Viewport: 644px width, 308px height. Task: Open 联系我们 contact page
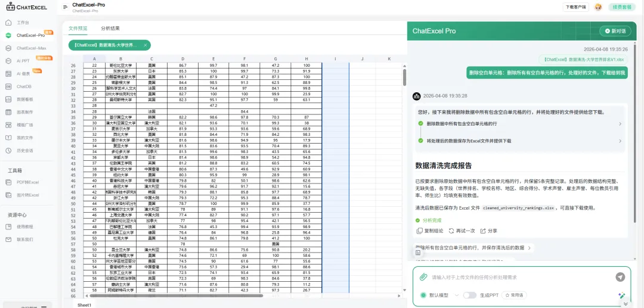pyautogui.click(x=24, y=239)
